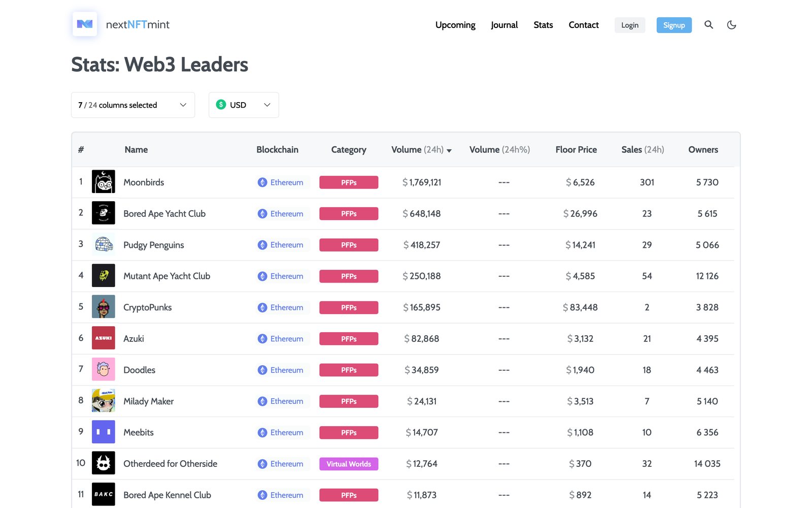Sort by Floor Price column header

coord(576,150)
